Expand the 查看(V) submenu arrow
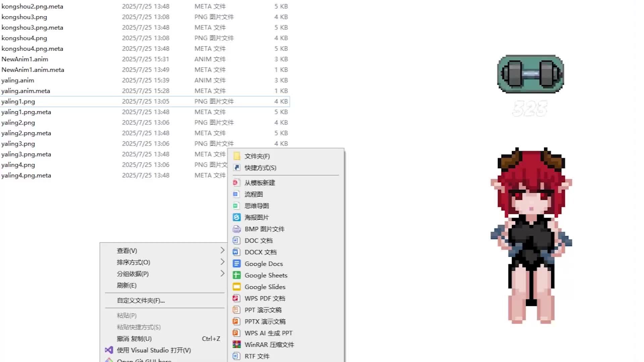Screen dimensions: 644x362 (x=222, y=250)
